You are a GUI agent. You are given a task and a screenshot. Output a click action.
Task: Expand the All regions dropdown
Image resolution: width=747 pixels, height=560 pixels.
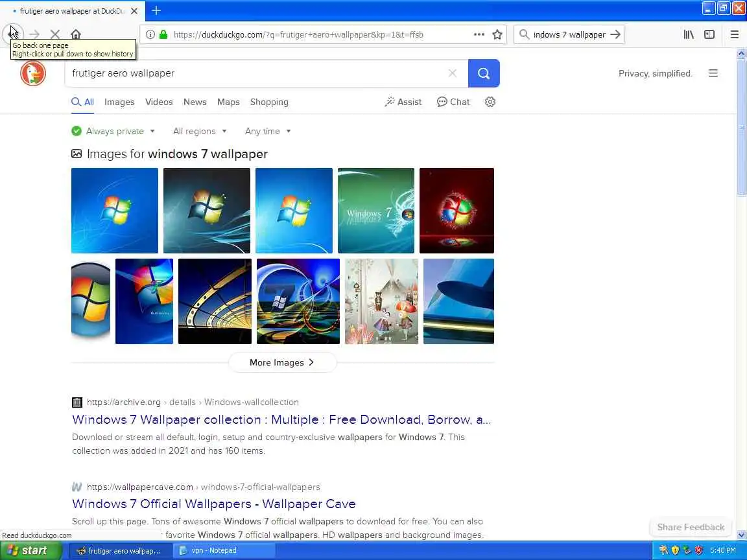pyautogui.click(x=200, y=131)
